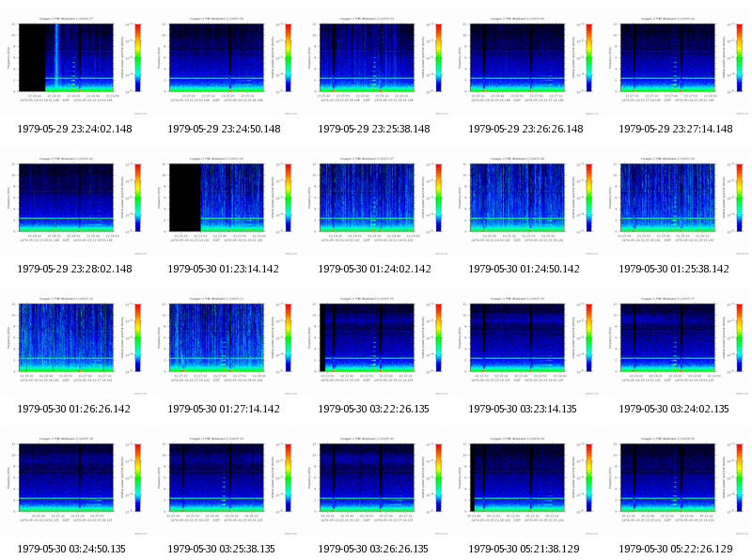Click the caption 1979-05-29 23:28:02.148

point(74,269)
